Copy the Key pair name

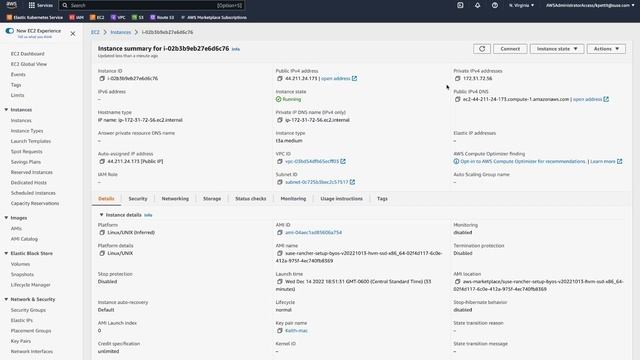pos(280,331)
